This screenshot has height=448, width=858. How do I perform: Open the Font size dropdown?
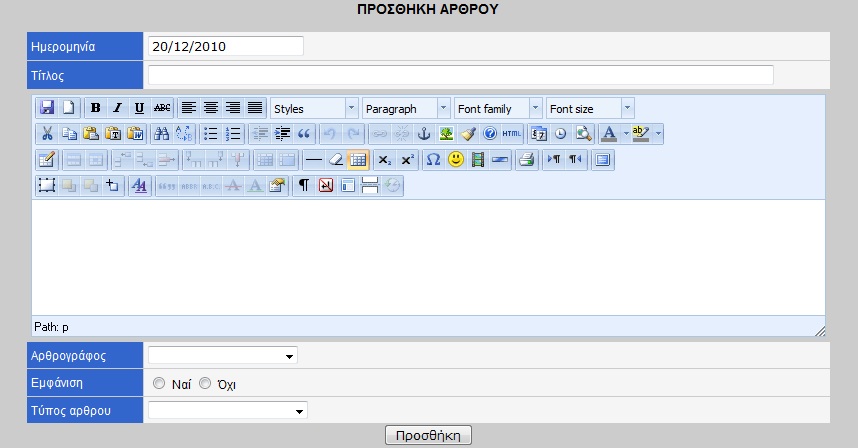click(590, 108)
